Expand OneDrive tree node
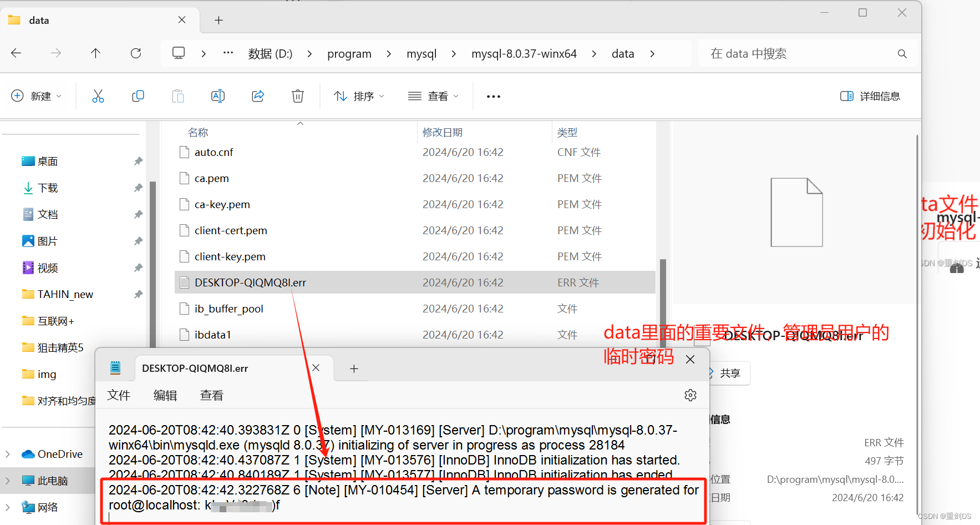The image size is (980, 525). tap(8, 454)
